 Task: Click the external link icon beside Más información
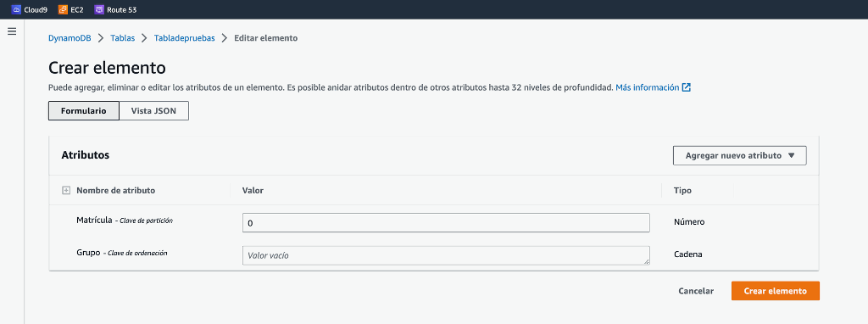click(x=687, y=87)
